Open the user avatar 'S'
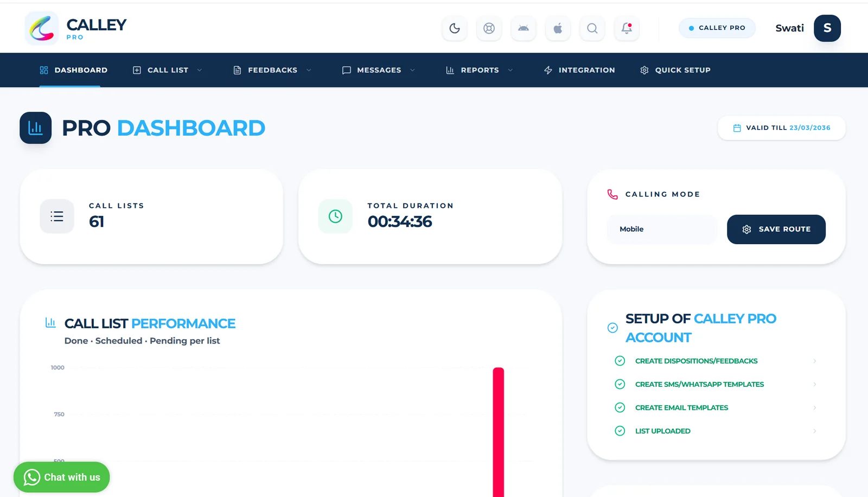The width and height of the screenshot is (868, 497). pos(827,28)
